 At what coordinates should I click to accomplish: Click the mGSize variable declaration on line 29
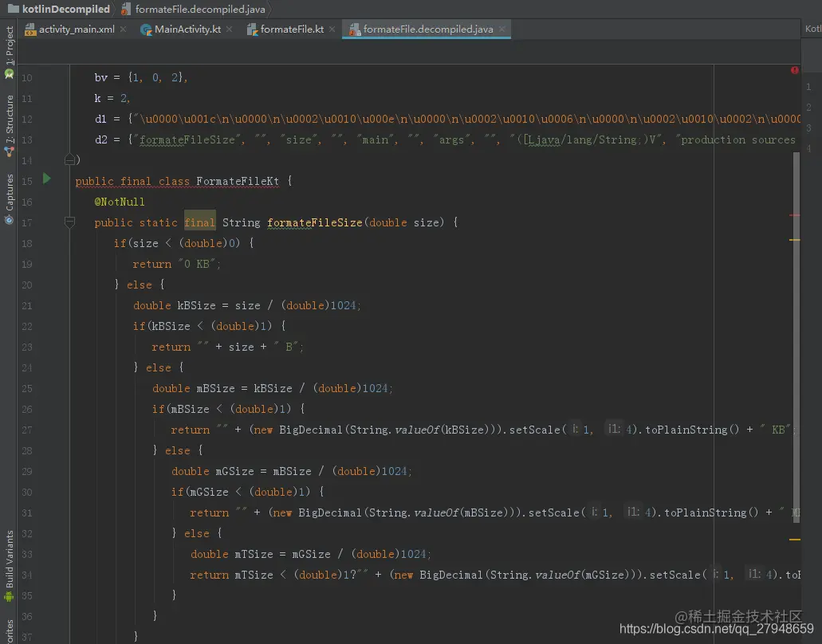click(x=235, y=471)
